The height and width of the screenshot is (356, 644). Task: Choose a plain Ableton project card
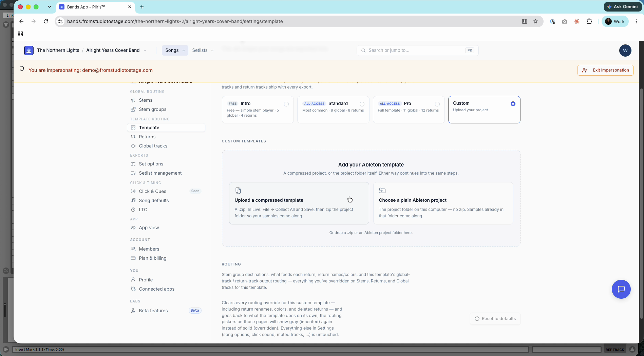[x=443, y=203]
